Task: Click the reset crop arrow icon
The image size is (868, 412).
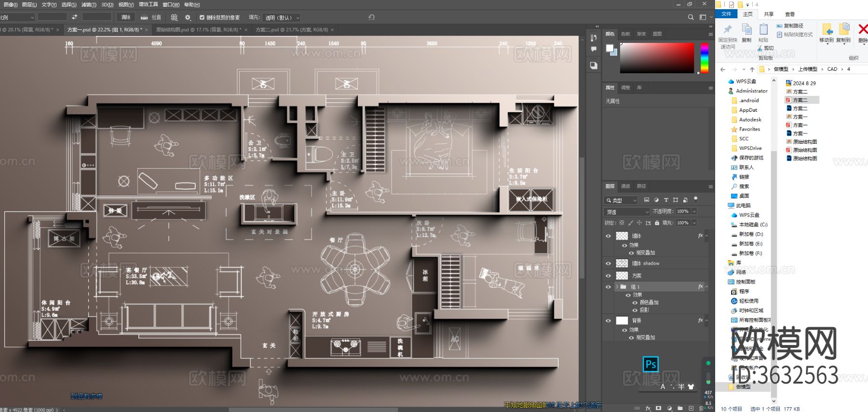Action: 371,17
